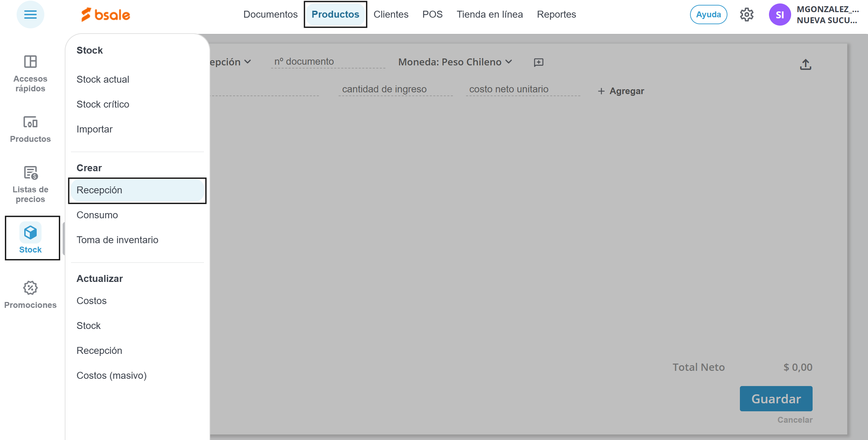The image size is (868, 440).
Task: Open Stock crítico from the menu
Action: tap(102, 104)
